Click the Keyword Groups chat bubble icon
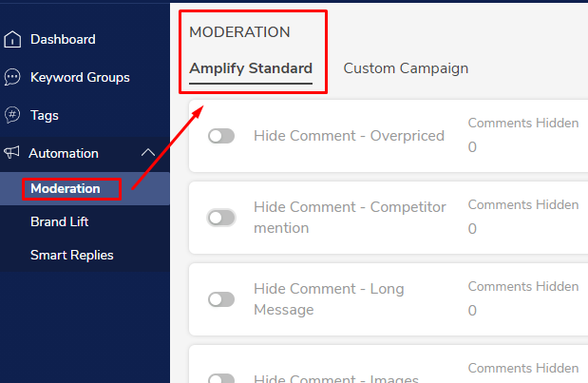The height and width of the screenshot is (383, 588). coord(12,77)
